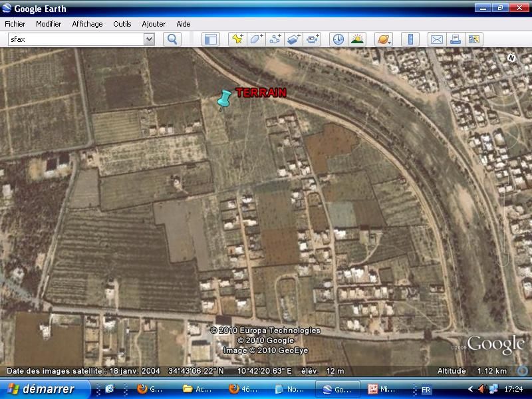The width and height of the screenshot is (532, 399).
Task: Select the ruler measurement tool
Action: coord(410,39)
